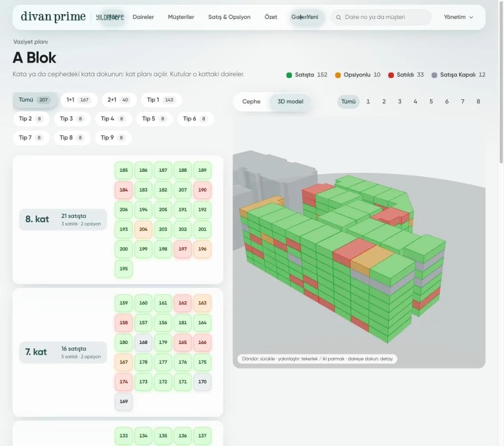The width and height of the screenshot is (504, 446).
Task: Filter units by 2+1 type
Action: click(119, 100)
